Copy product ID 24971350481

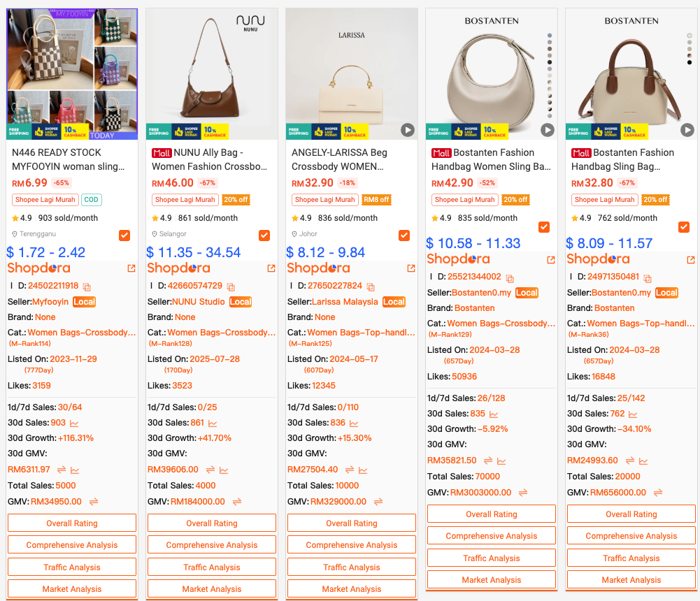pos(648,278)
